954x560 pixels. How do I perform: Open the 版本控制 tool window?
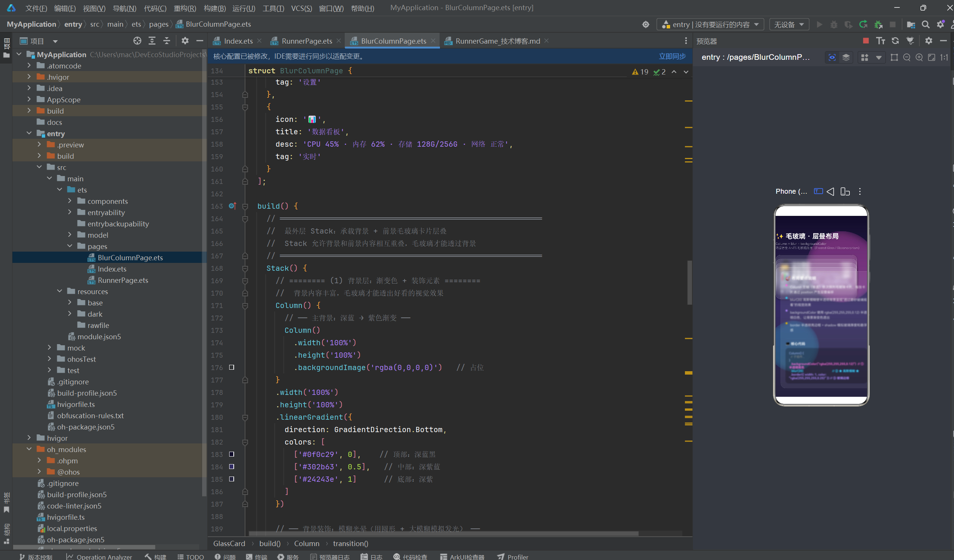click(x=36, y=557)
